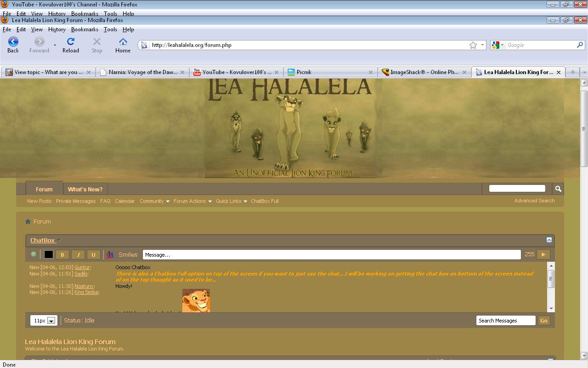This screenshot has height=368, width=588.
Task: Toggle underline in the chatbox
Action: (x=93, y=254)
